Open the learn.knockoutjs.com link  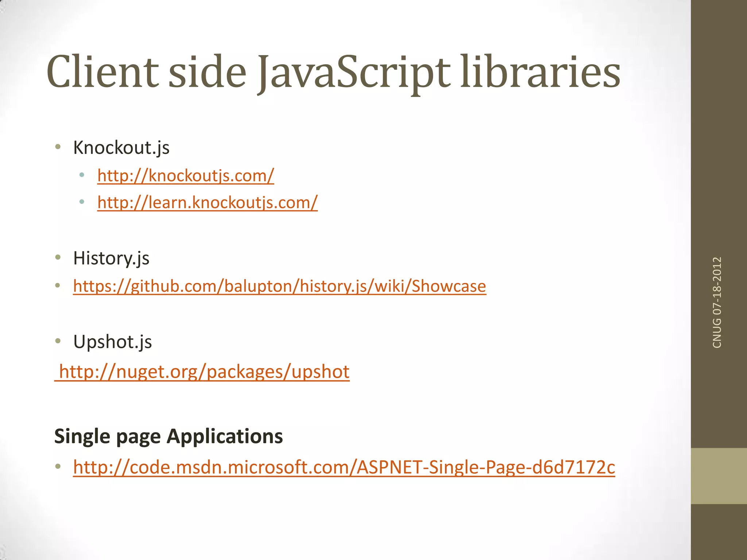point(207,202)
